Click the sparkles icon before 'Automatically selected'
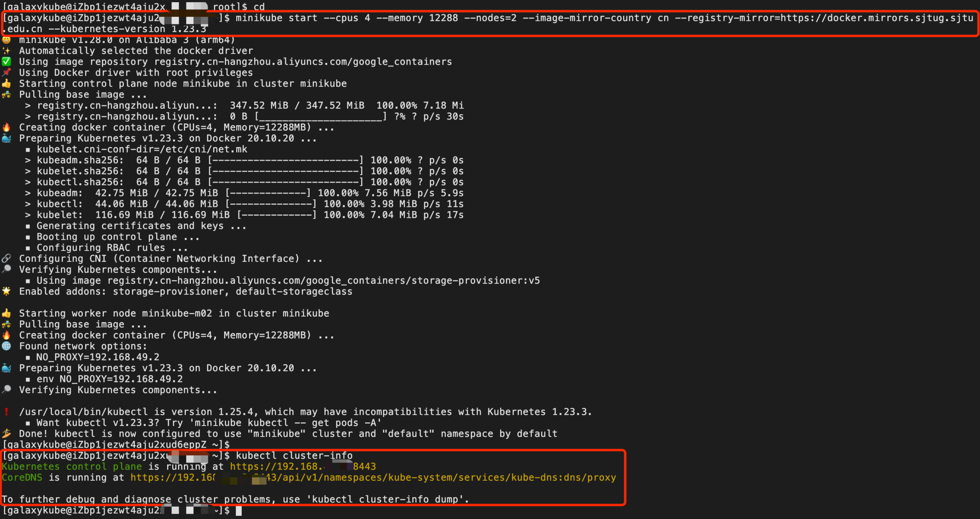 [x=7, y=51]
